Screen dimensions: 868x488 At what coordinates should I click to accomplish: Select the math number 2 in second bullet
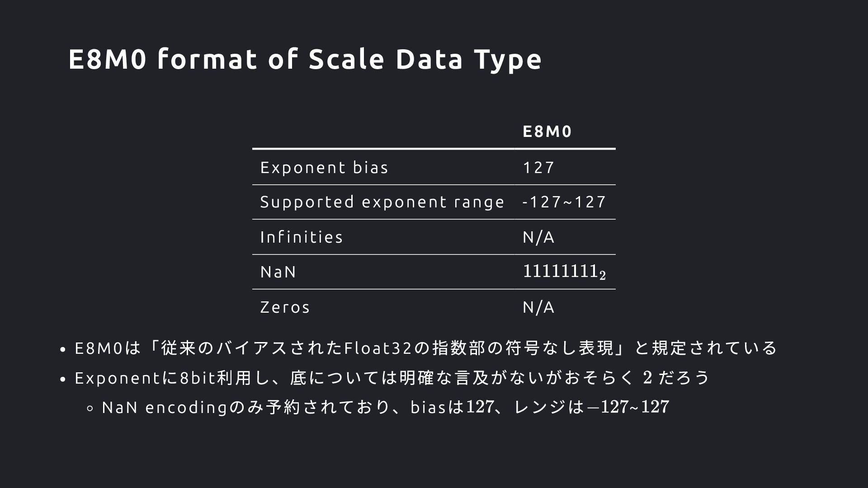pyautogui.click(x=647, y=378)
